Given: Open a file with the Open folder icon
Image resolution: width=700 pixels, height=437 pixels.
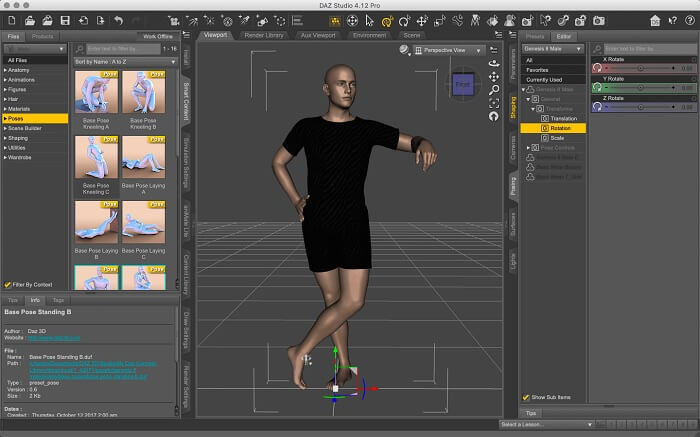Looking at the screenshot, I should (x=30, y=21).
